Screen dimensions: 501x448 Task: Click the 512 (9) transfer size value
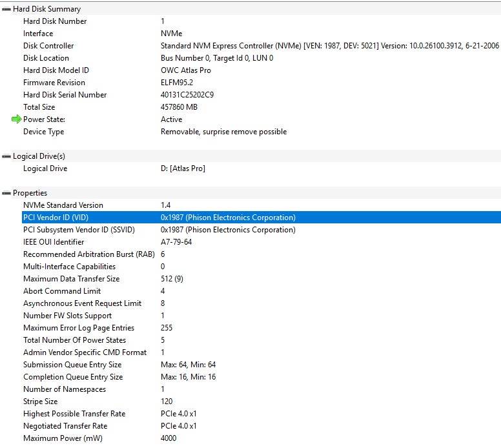[x=172, y=279]
